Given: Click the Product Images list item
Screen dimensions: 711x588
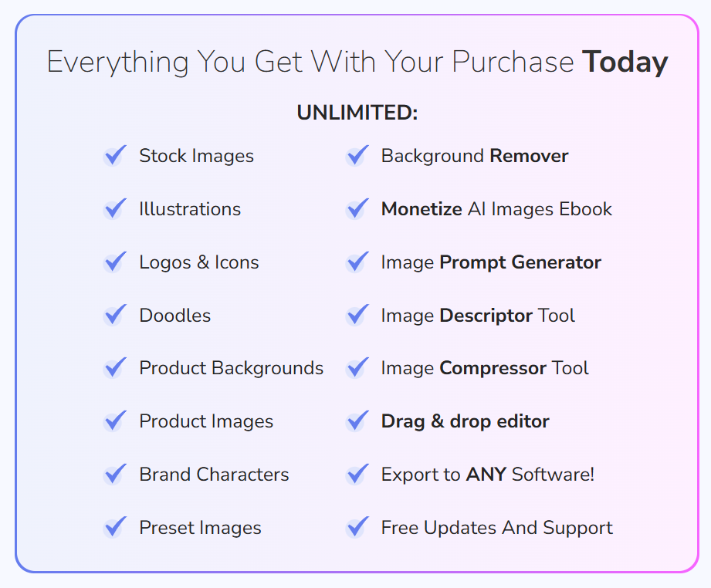Looking at the screenshot, I should click(x=206, y=421).
